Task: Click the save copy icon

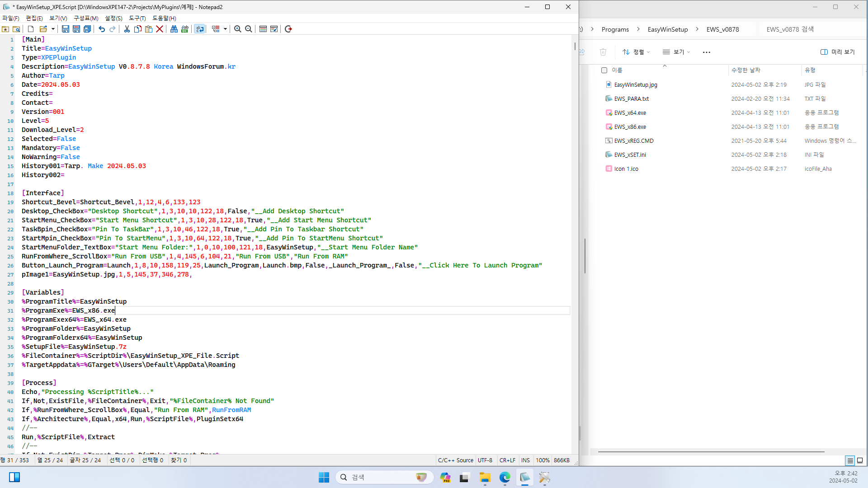Action: 87,29
